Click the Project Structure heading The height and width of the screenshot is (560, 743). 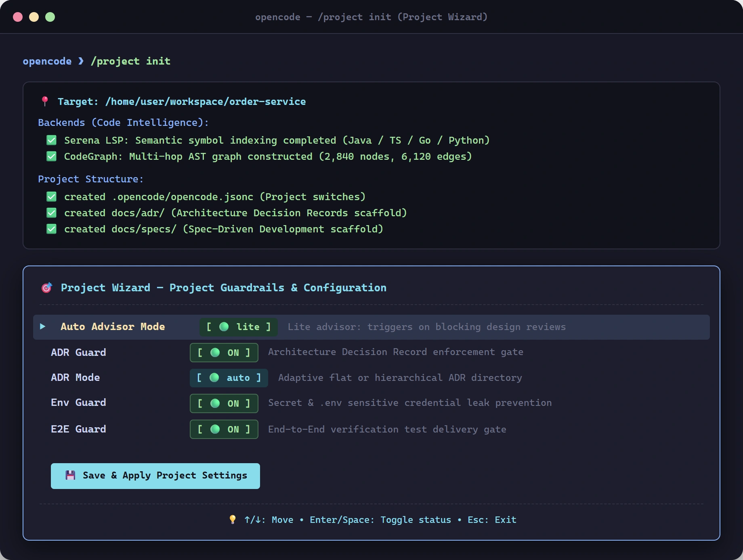[91, 179]
